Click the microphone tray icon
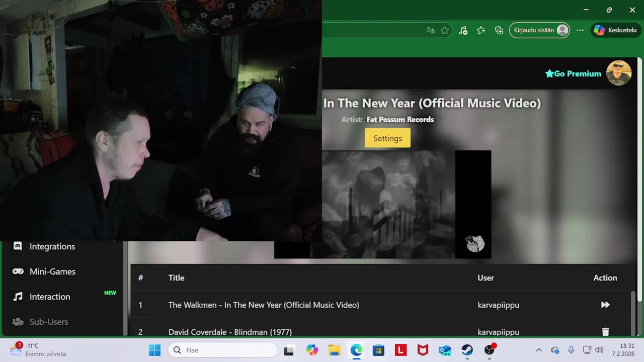 click(571, 350)
